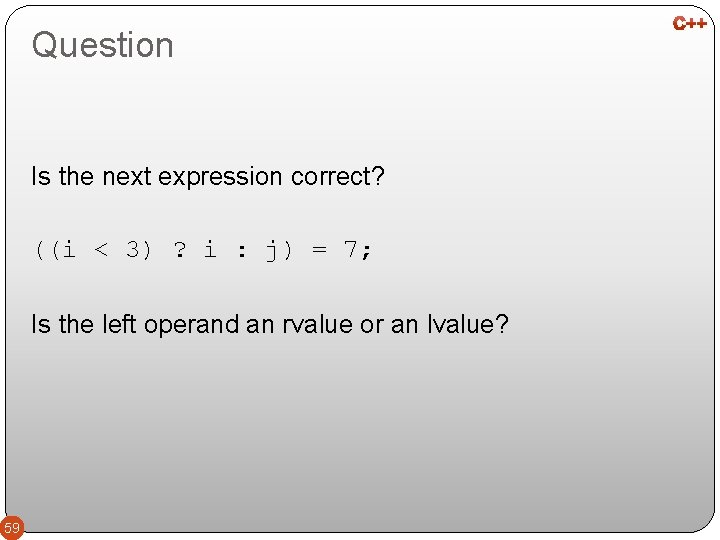This screenshot has height=540, width=720.
Task: Click the slide number 59 badge
Action: point(12,527)
